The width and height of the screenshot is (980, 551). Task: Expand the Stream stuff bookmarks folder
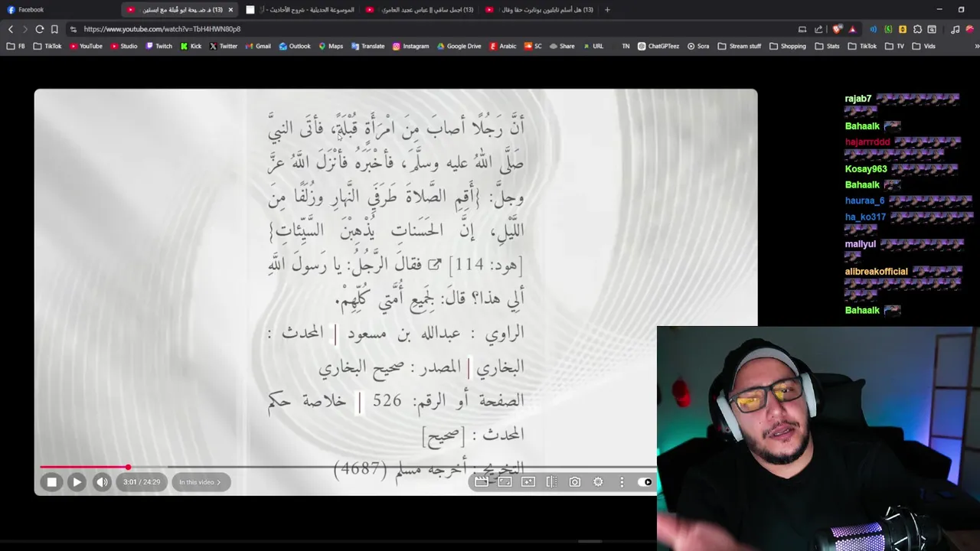(740, 46)
